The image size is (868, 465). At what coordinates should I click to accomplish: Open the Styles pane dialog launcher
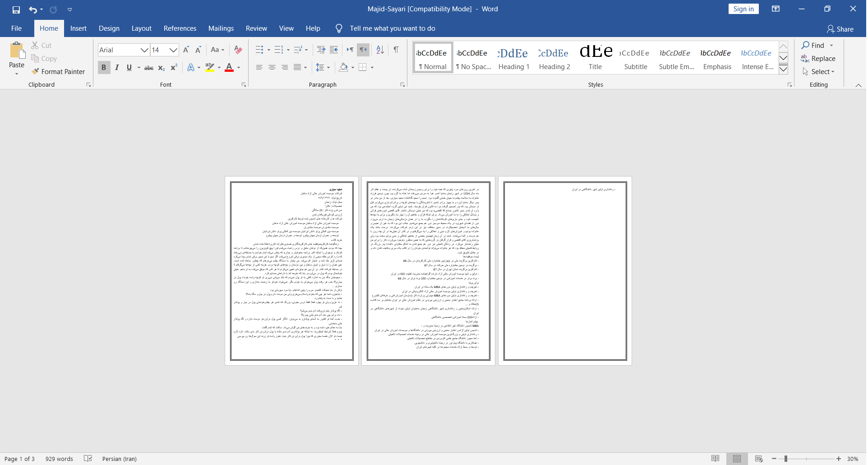790,85
